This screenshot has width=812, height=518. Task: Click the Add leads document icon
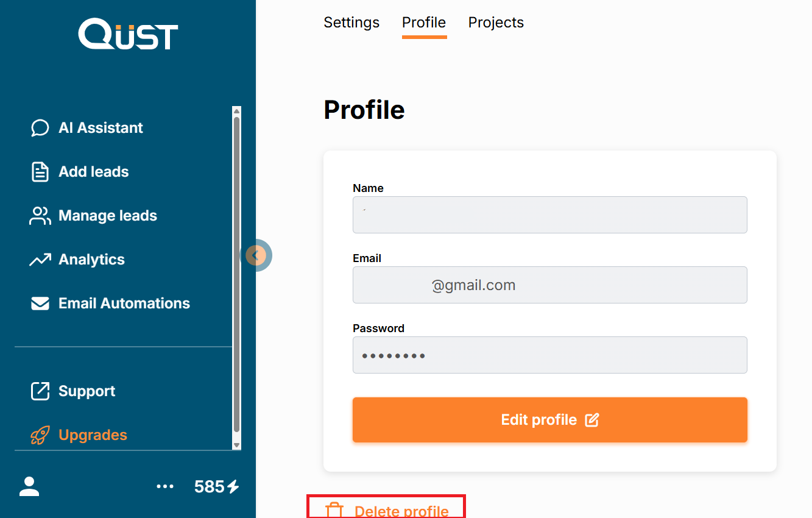click(x=40, y=172)
